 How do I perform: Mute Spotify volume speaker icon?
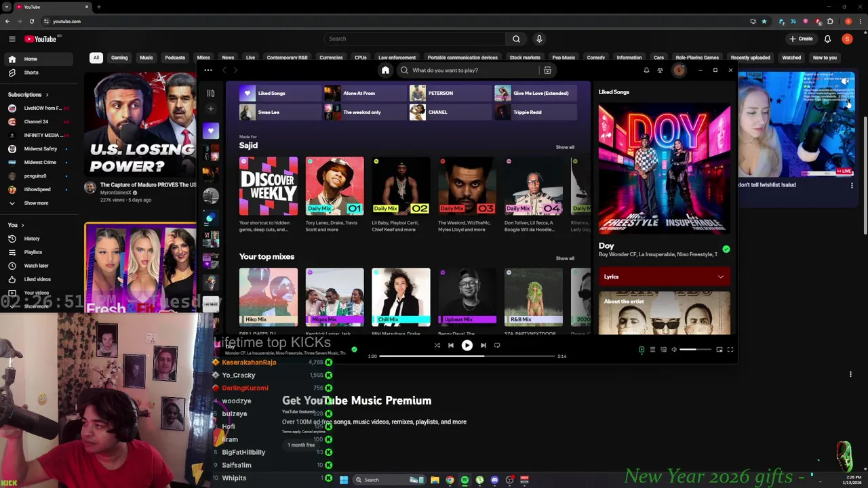tap(674, 350)
